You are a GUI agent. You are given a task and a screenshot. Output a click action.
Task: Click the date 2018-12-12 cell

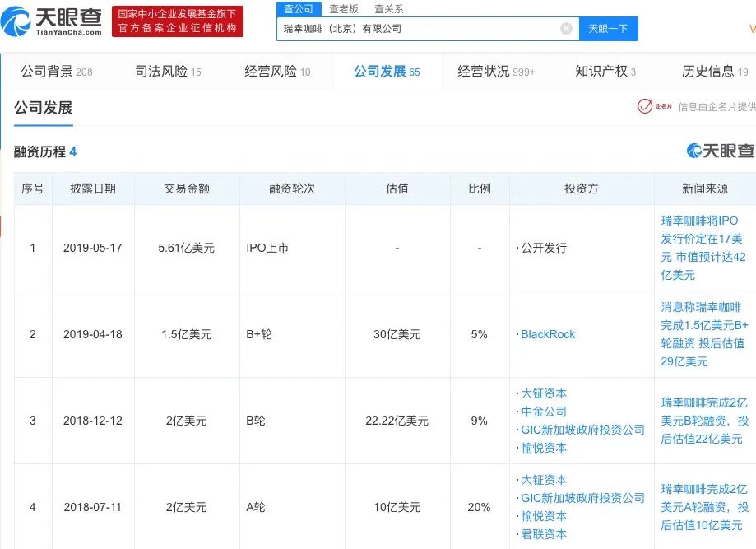(x=93, y=421)
